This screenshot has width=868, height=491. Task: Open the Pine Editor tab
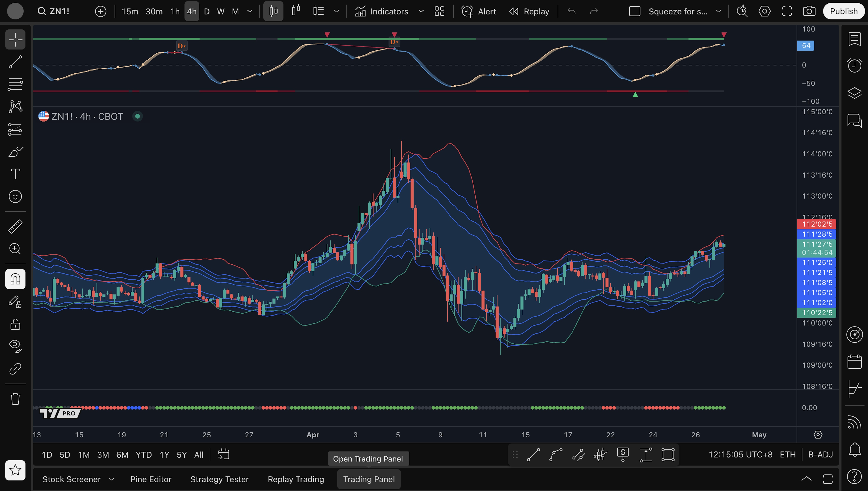[x=151, y=479]
